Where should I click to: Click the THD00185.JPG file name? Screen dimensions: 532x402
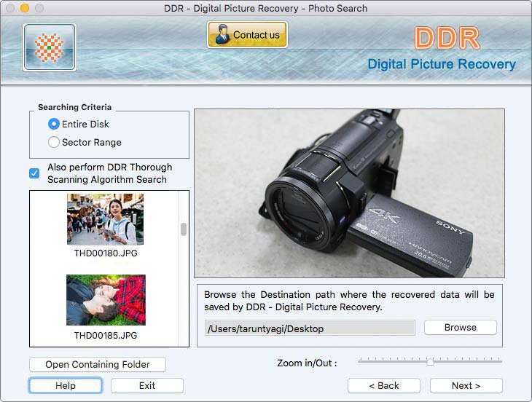click(106, 336)
